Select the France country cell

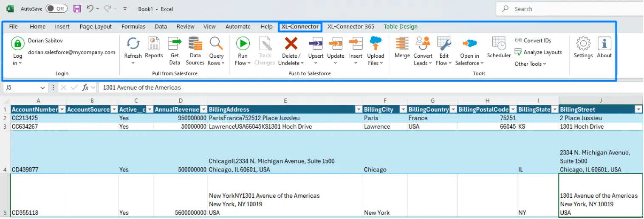coord(432,118)
